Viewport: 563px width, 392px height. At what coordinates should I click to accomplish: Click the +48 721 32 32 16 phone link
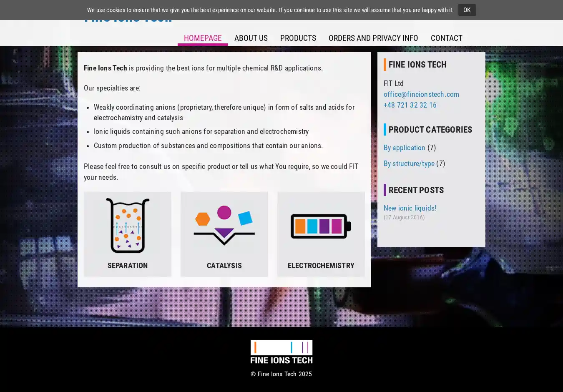point(410,105)
